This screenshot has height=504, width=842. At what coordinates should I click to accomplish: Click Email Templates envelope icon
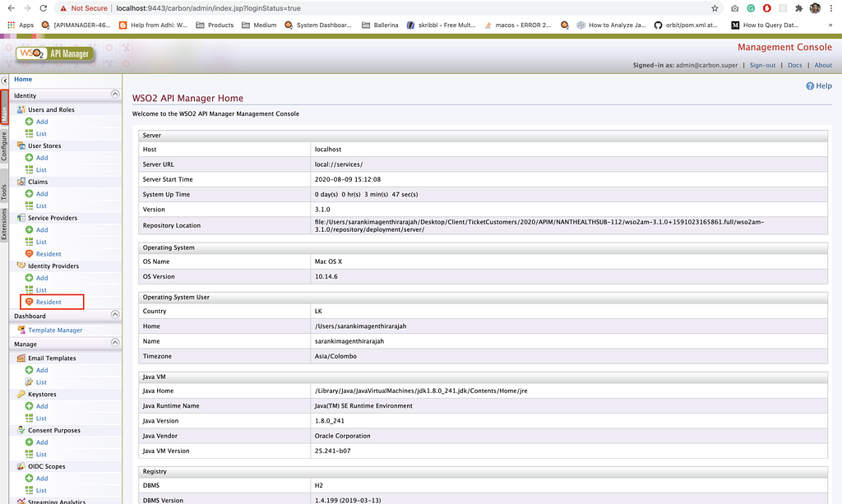coord(21,358)
